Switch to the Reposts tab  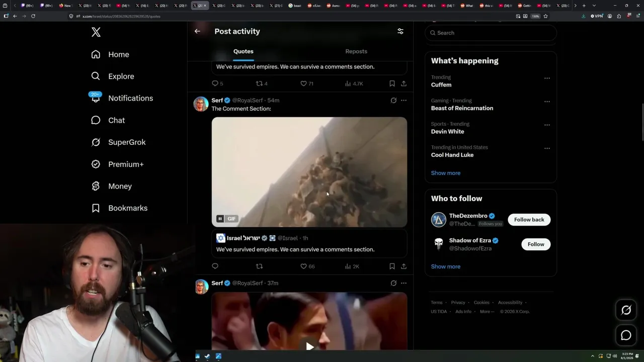click(356, 51)
